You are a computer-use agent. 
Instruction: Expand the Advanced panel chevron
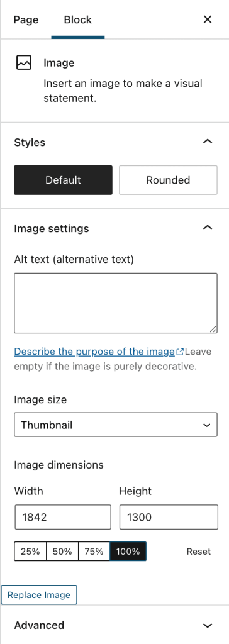208,626
